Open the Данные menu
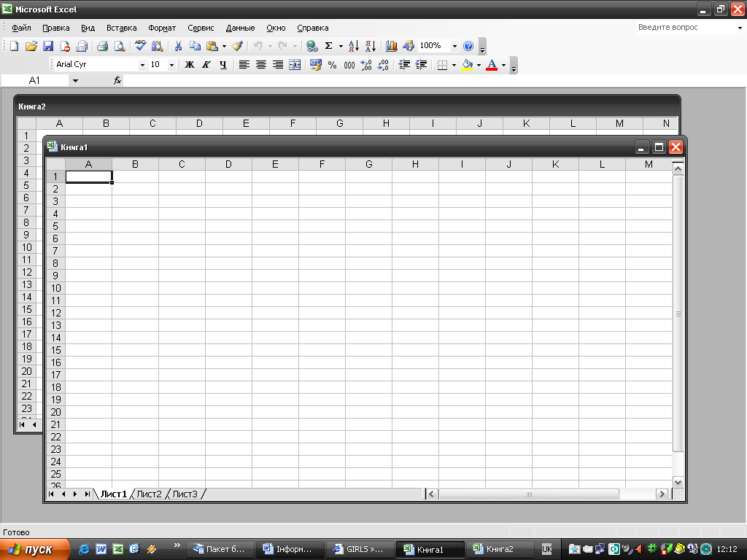This screenshot has height=560, width=747. click(x=240, y=28)
